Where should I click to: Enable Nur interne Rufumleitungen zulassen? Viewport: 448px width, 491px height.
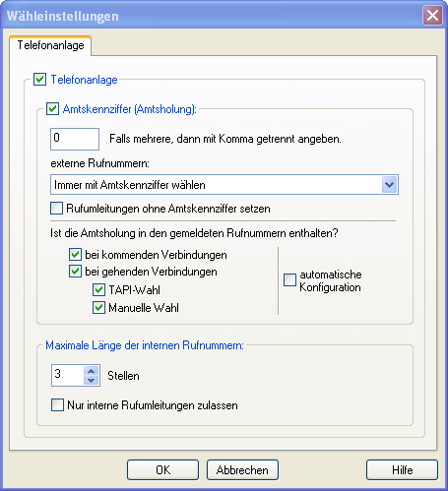coord(57,405)
